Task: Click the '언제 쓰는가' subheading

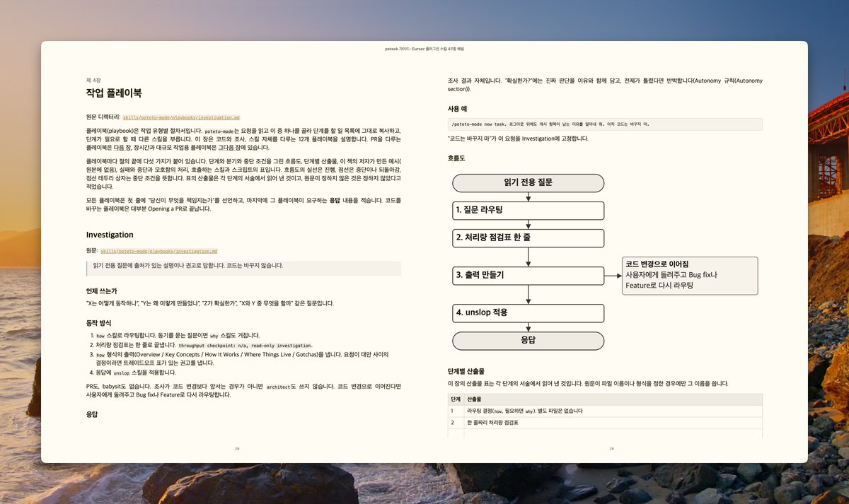Action: [102, 291]
